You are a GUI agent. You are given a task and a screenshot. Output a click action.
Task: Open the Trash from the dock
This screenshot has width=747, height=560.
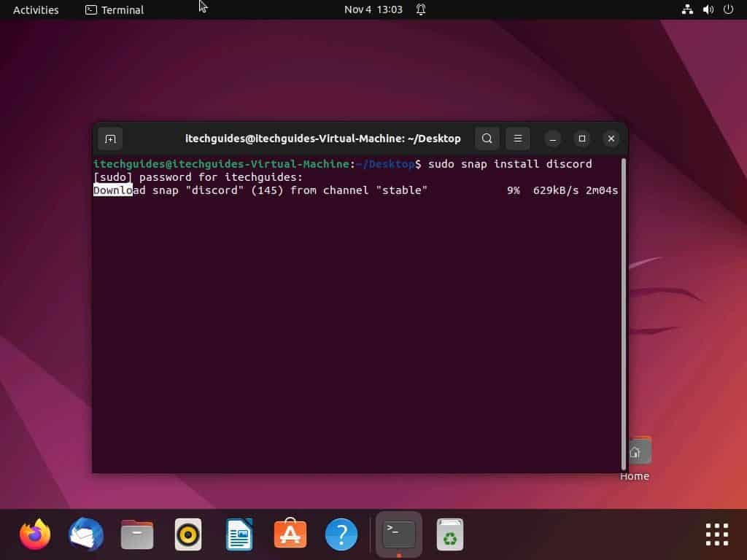point(449,534)
